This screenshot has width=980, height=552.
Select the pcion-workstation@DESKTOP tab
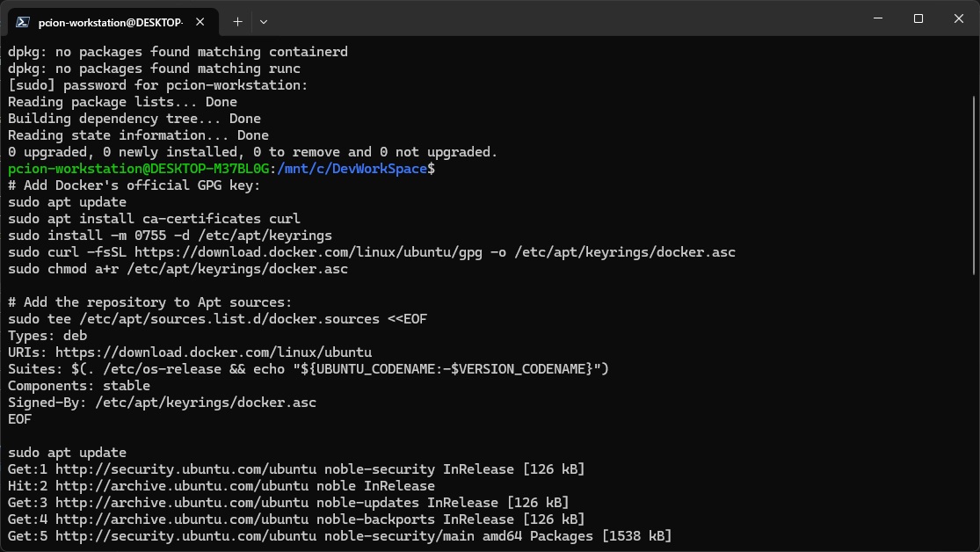tap(110, 21)
